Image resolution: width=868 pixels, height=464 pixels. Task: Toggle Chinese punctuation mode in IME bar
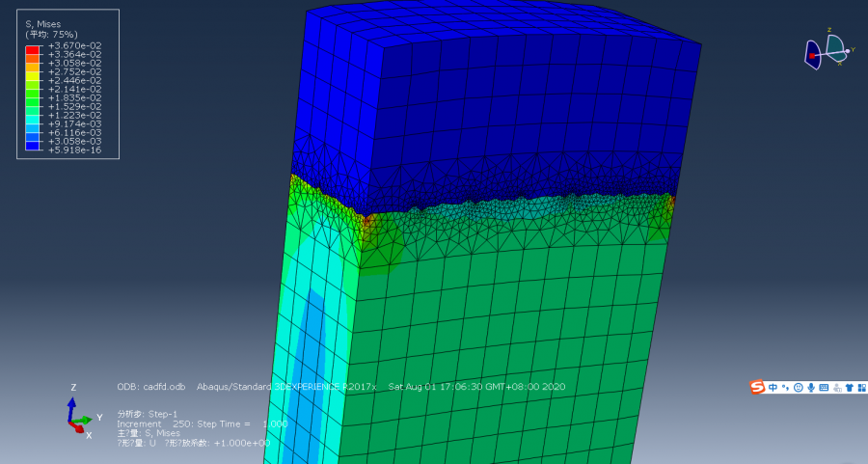point(786,387)
